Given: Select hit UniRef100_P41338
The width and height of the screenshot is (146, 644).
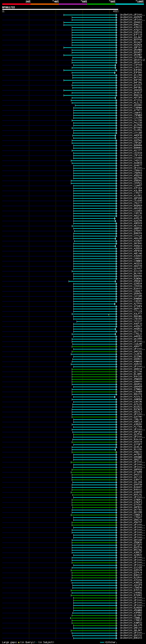Looking at the screenshot, I should point(131,123).
